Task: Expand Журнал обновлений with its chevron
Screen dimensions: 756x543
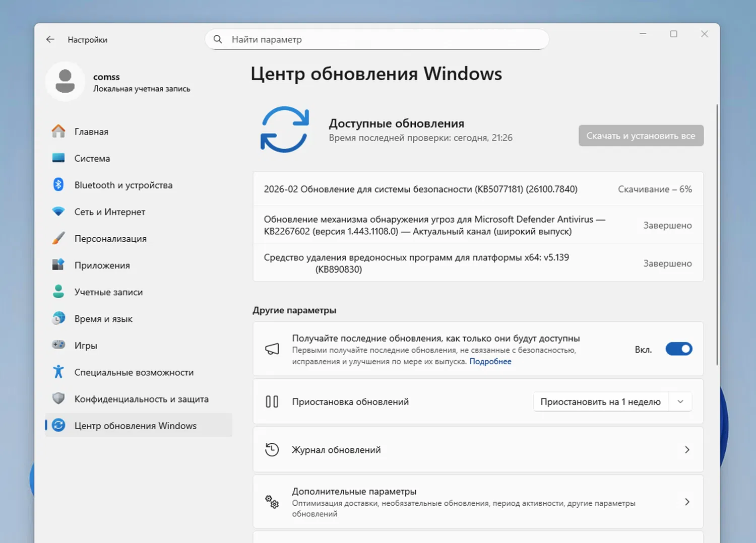Action: pyautogui.click(x=687, y=450)
